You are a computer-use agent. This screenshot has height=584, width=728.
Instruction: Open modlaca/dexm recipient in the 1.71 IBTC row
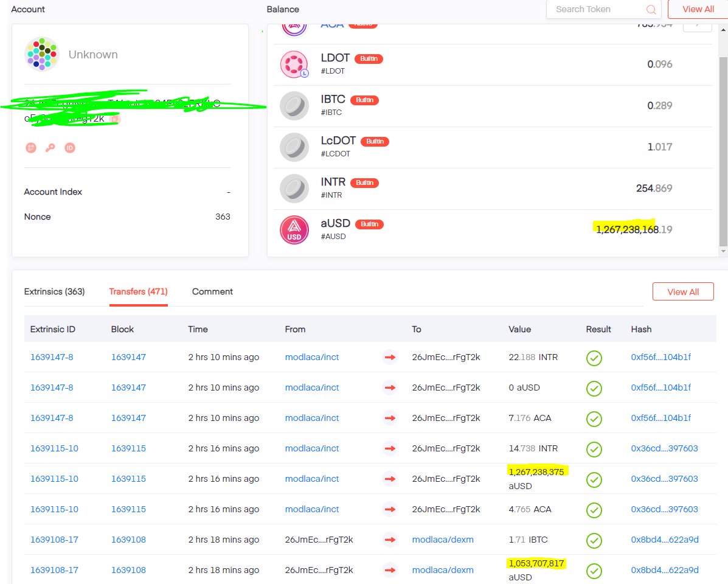point(443,540)
